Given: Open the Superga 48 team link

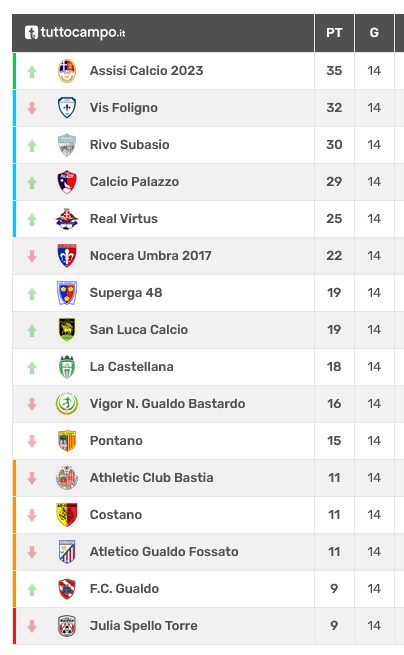Looking at the screenshot, I should click(126, 293).
